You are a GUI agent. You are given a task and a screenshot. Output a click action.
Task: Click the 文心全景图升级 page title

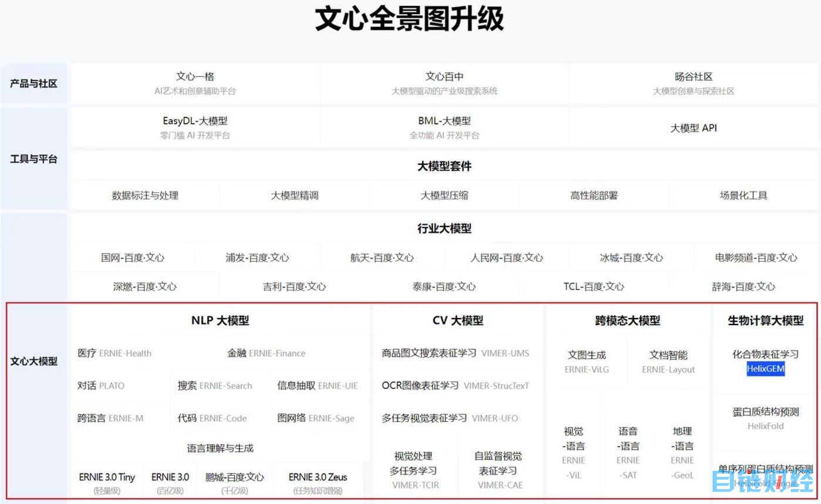pyautogui.click(x=410, y=19)
